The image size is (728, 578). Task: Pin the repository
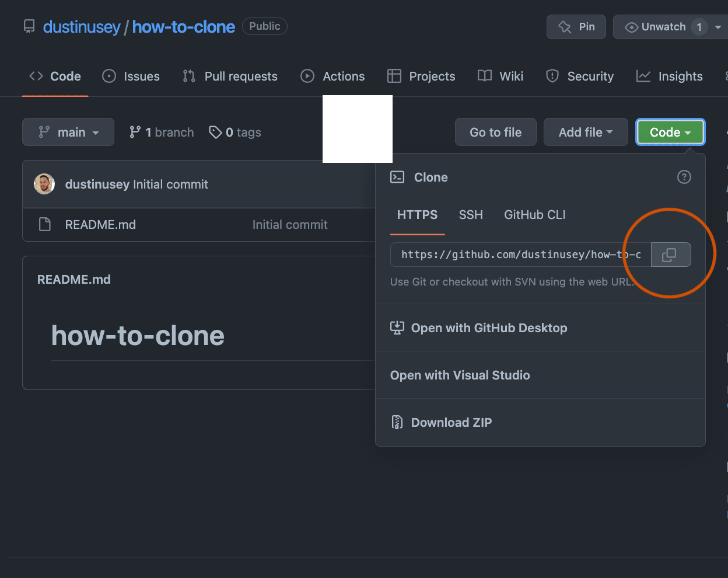[576, 26]
